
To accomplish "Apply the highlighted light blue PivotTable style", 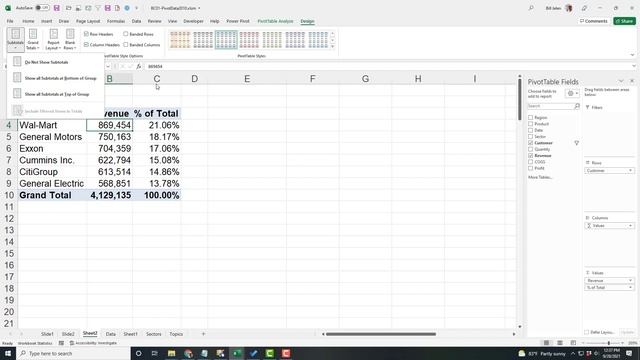I will [226, 40].
